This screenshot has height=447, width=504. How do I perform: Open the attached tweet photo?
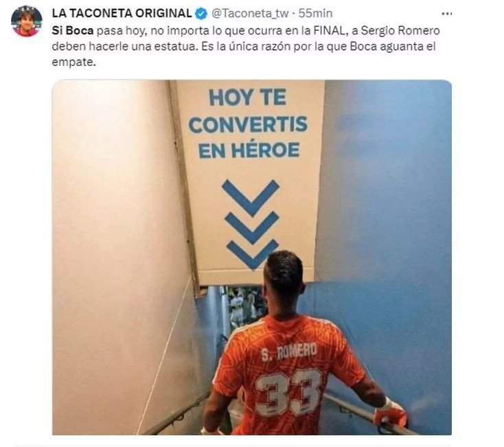[x=252, y=257]
